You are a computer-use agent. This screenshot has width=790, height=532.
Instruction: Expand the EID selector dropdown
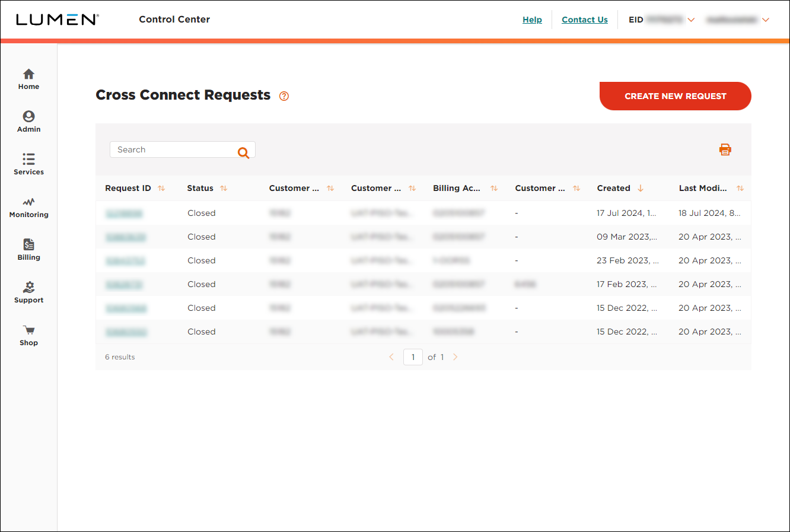tap(692, 20)
